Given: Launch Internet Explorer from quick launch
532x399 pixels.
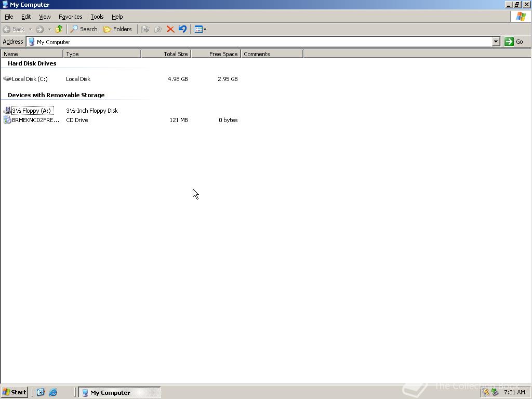Looking at the screenshot, I should tap(53, 392).
